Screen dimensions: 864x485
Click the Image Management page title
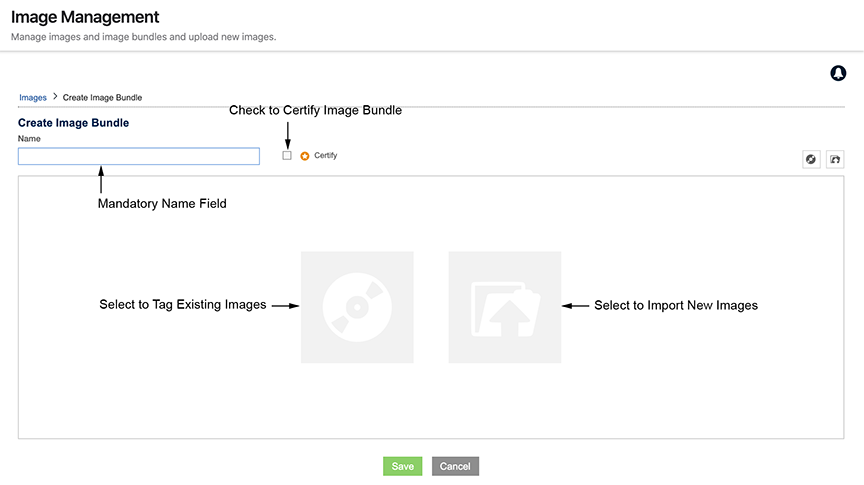point(85,17)
